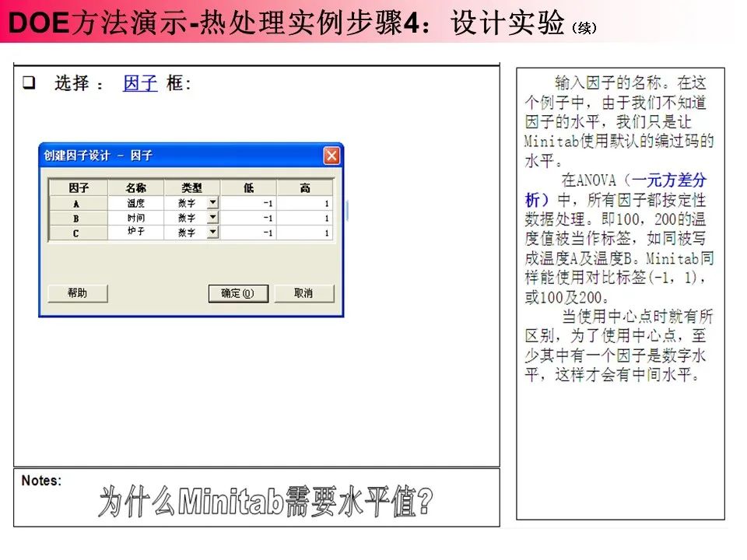
Task: Confirm with the 确定(O) button
Action: (238, 293)
